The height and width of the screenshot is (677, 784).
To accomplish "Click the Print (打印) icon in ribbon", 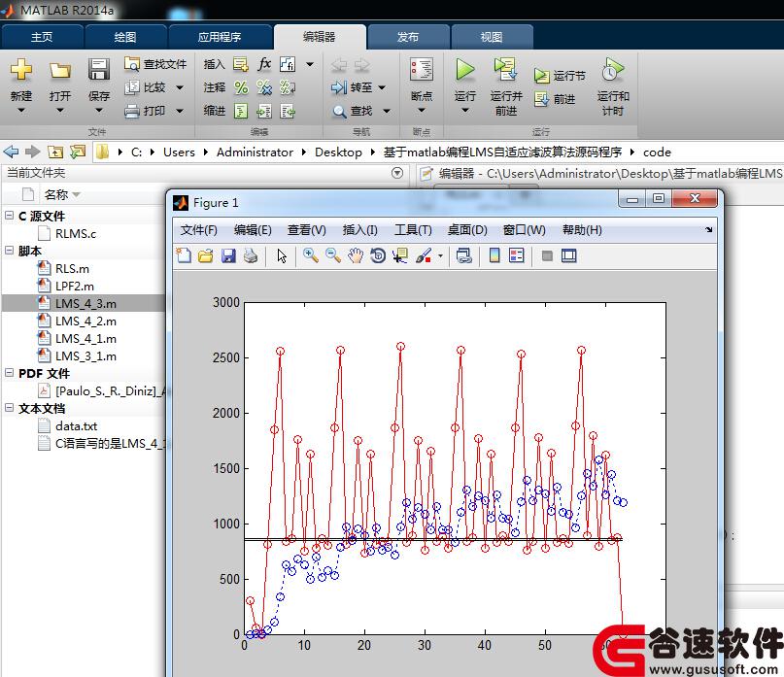I will (x=131, y=111).
